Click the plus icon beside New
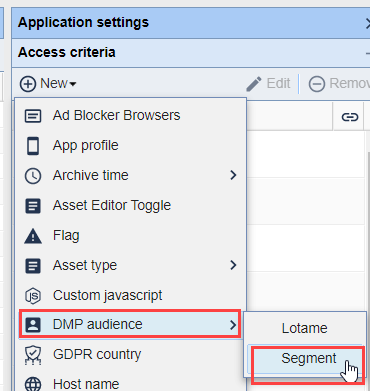 pos(28,84)
